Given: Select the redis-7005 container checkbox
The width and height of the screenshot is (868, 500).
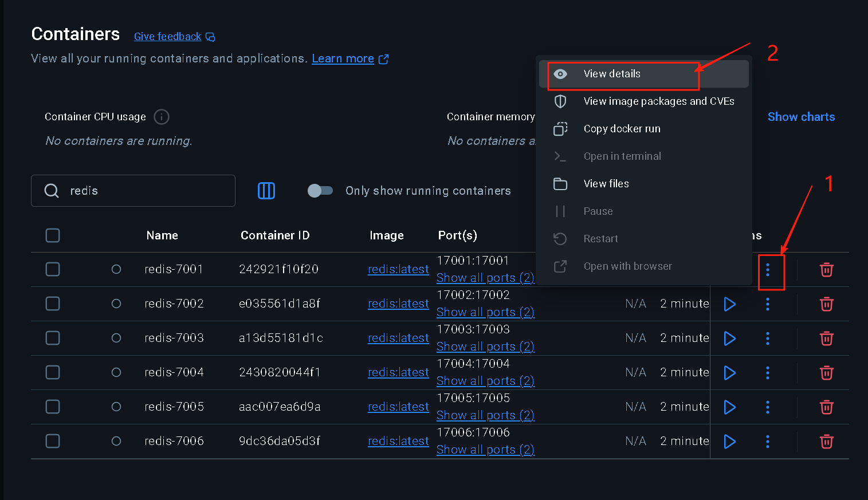Looking at the screenshot, I should tap(53, 407).
